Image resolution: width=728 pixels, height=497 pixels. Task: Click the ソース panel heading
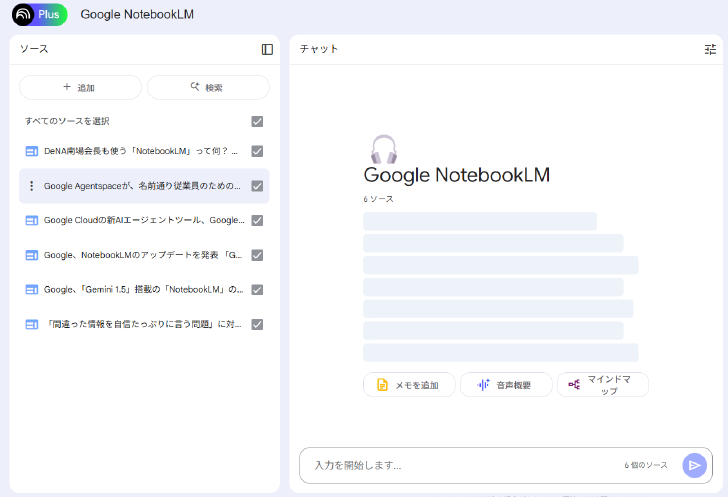coord(34,49)
